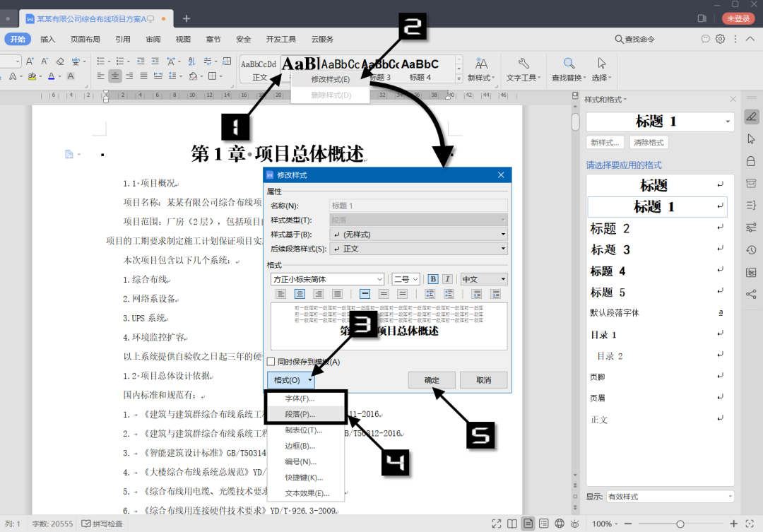Click 查找命令 search field
Image resolution: width=763 pixels, height=532 pixels.
(x=635, y=40)
